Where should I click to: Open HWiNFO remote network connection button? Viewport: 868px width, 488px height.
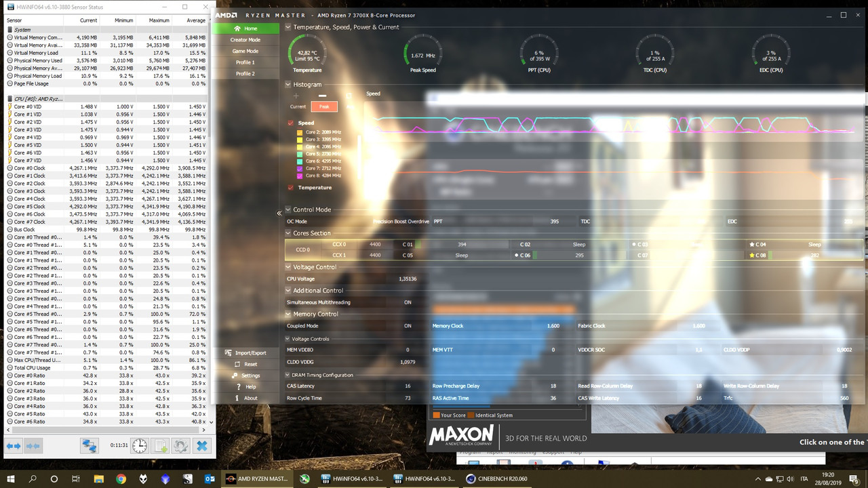(x=90, y=445)
